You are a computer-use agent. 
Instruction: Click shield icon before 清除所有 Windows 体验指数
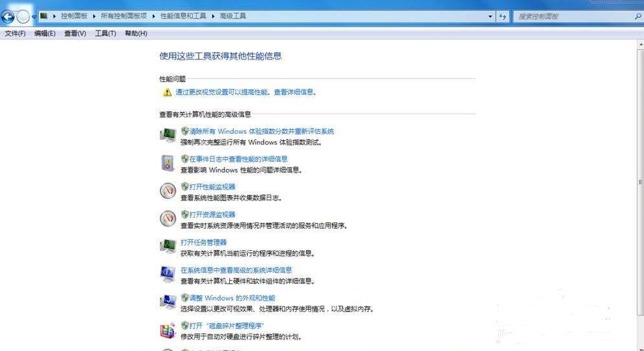[185, 131]
